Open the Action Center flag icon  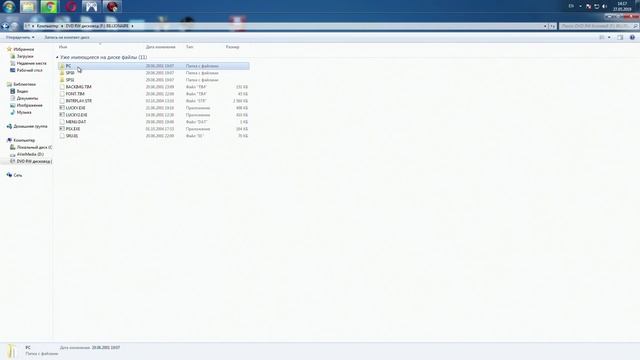pyautogui.click(x=588, y=7)
